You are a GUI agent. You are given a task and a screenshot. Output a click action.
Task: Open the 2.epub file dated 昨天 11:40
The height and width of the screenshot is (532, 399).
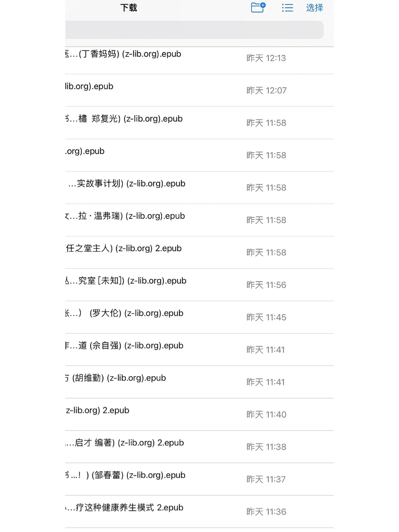(x=199, y=414)
